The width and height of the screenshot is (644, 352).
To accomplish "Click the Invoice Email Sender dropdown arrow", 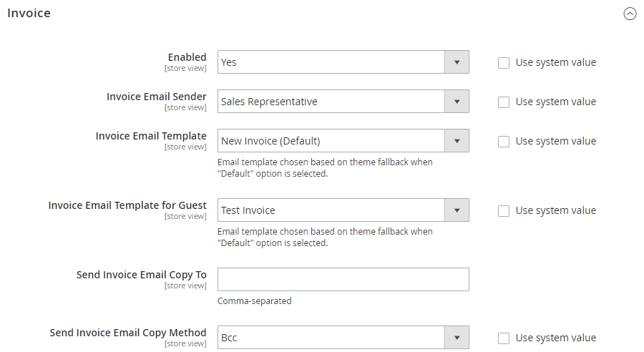I will 457,102.
